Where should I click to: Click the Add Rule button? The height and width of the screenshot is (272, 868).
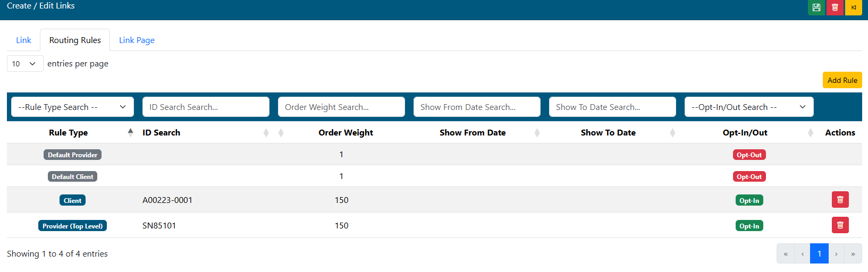[842, 80]
